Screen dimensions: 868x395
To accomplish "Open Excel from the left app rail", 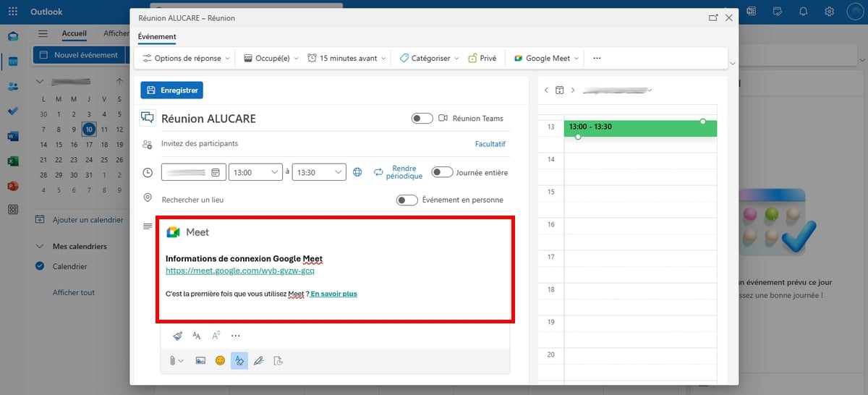I will (x=12, y=161).
